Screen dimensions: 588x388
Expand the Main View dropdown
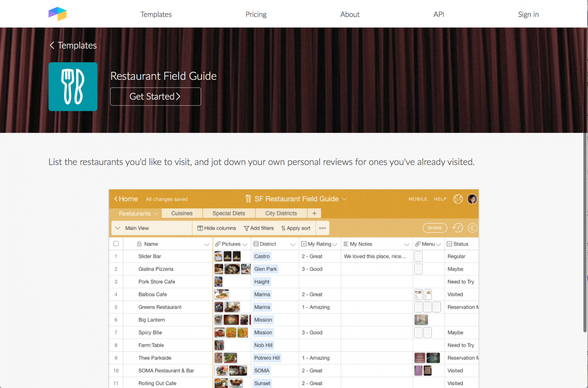tap(118, 228)
